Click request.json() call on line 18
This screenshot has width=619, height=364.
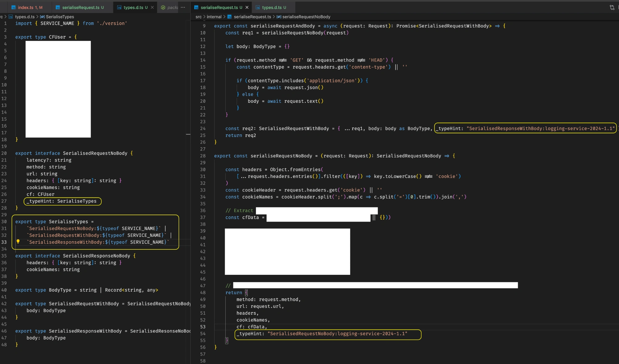pos(304,88)
